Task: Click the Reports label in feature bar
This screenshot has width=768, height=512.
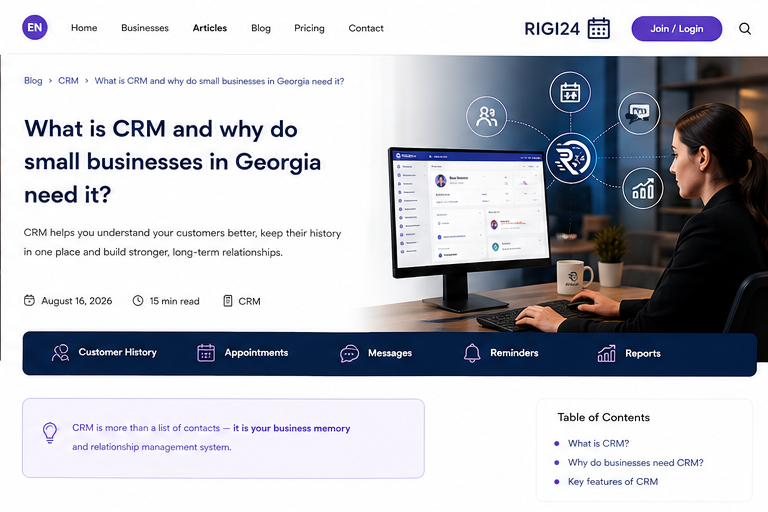Action: [643, 354]
